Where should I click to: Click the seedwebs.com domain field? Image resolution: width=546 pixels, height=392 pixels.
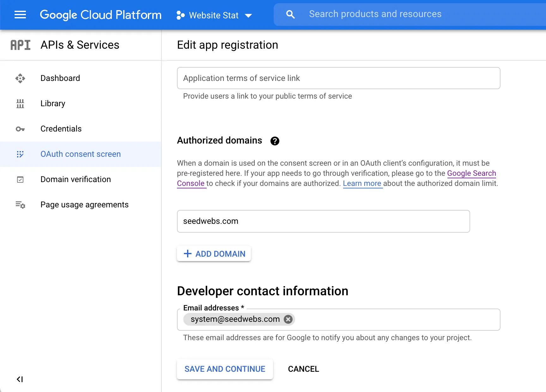click(323, 221)
